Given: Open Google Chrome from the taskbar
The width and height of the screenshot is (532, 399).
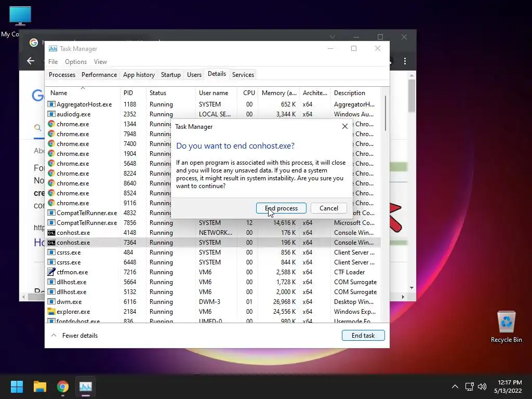Looking at the screenshot, I should (63, 387).
